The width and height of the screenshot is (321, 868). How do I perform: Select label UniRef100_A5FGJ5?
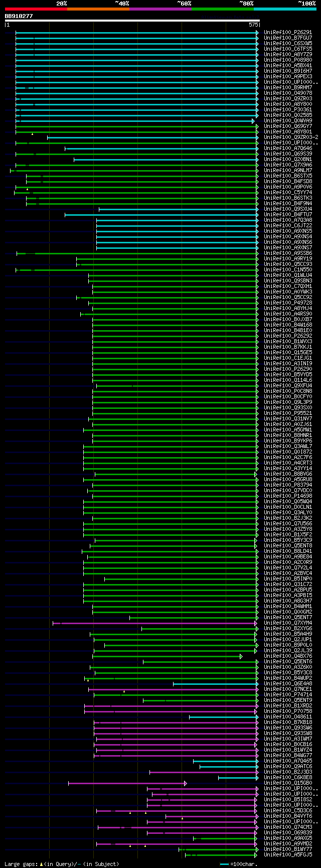[x=288, y=855]
